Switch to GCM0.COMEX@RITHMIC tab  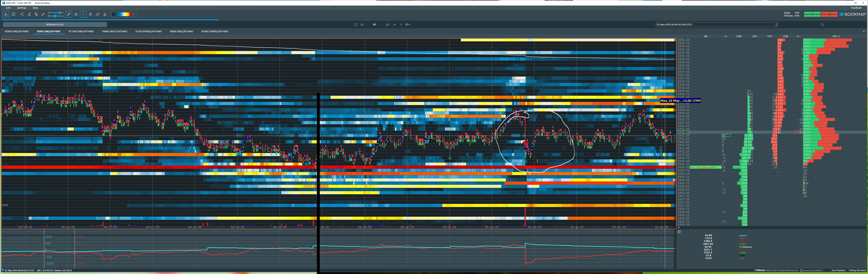pyautogui.click(x=215, y=31)
